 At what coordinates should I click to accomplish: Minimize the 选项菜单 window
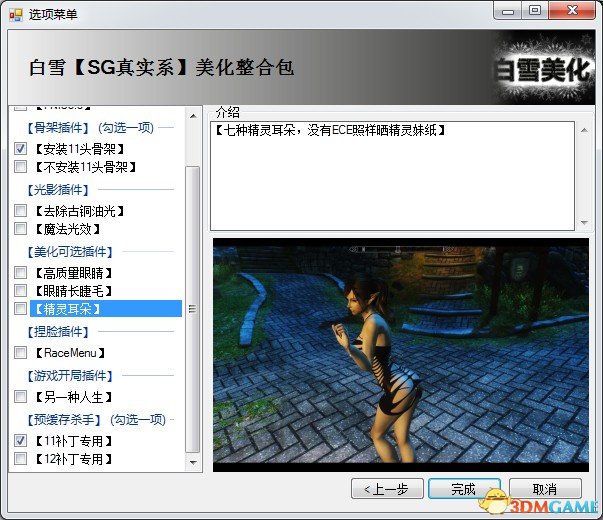[507, 10]
